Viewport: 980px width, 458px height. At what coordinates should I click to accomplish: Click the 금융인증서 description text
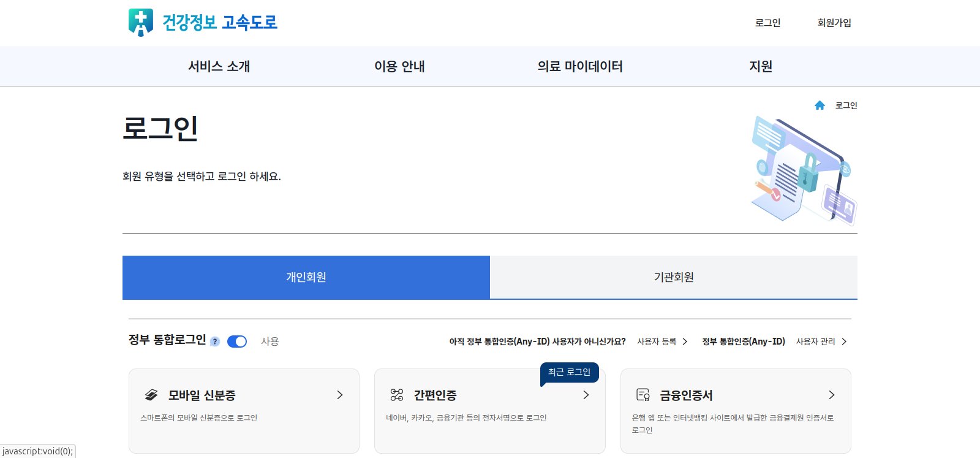pyautogui.click(x=733, y=424)
